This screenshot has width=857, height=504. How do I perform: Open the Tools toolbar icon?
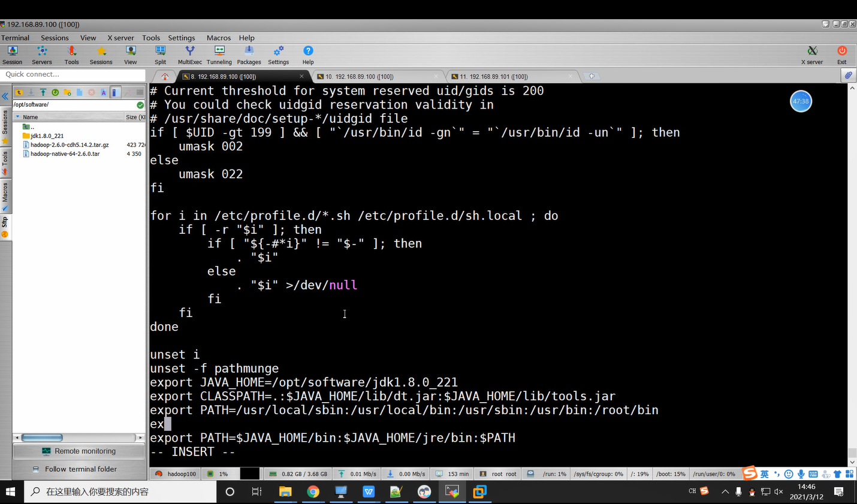(71, 55)
